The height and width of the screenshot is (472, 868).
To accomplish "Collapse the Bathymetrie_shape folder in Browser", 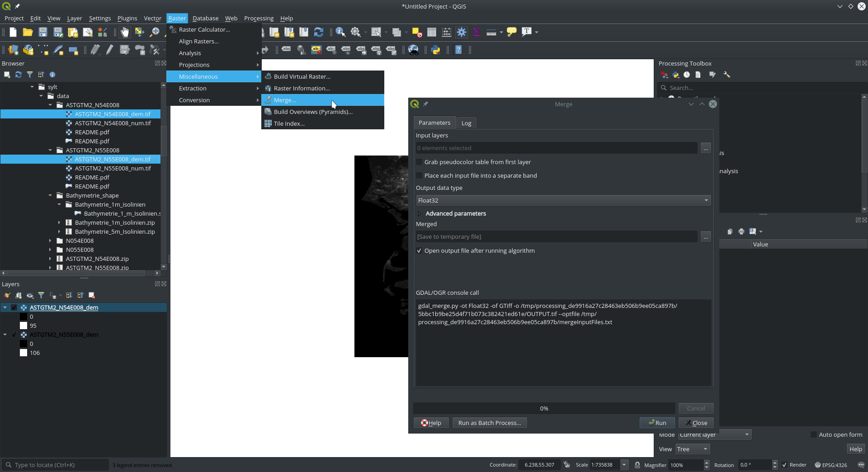I will tap(51, 195).
